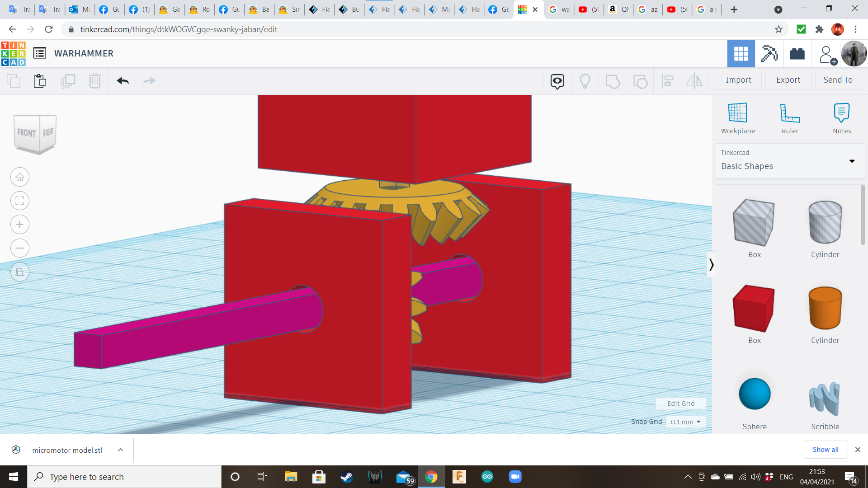
Task: Zoom in with the plus icon
Action: pos(20,225)
